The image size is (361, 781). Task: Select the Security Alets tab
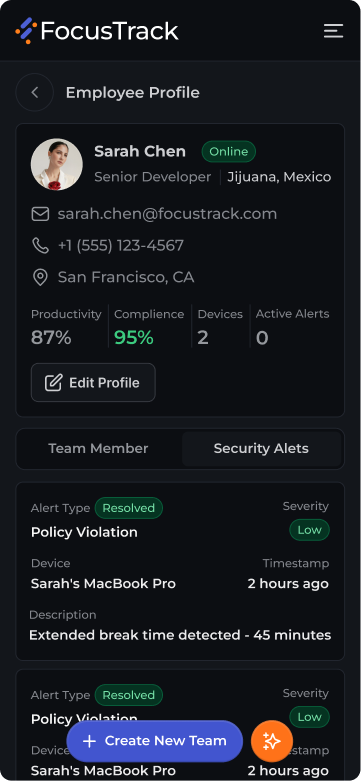[x=261, y=448]
